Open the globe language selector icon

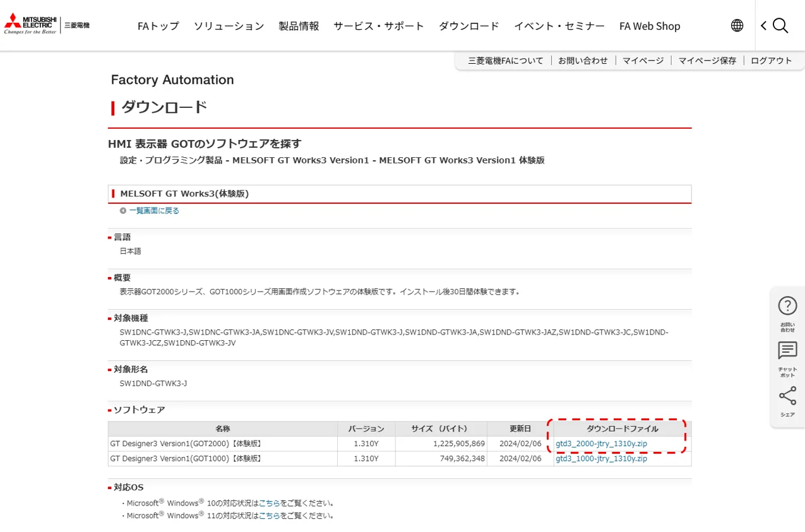[x=737, y=25]
